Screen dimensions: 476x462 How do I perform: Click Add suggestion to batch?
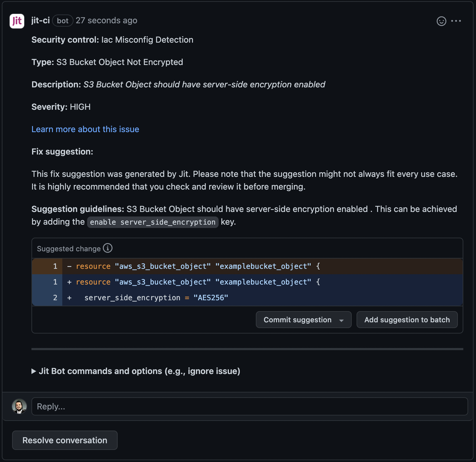[x=407, y=320]
